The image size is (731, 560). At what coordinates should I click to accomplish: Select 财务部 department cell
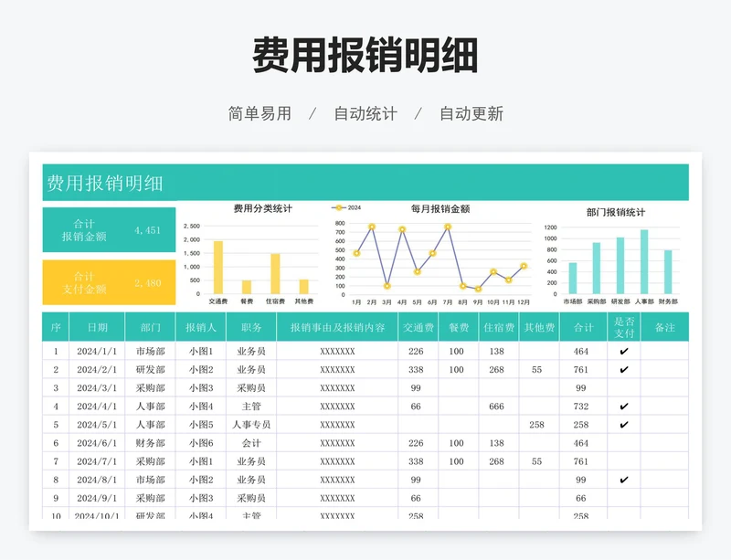pyautogui.click(x=150, y=443)
